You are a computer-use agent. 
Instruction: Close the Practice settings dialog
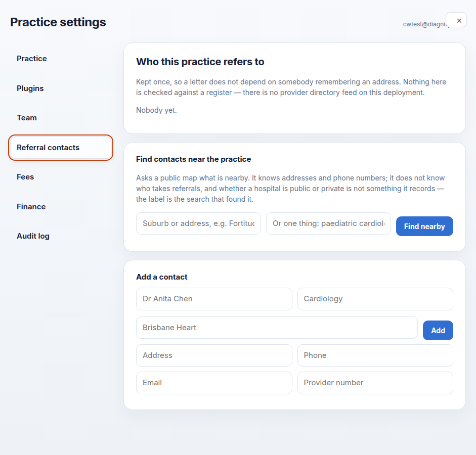(456, 20)
